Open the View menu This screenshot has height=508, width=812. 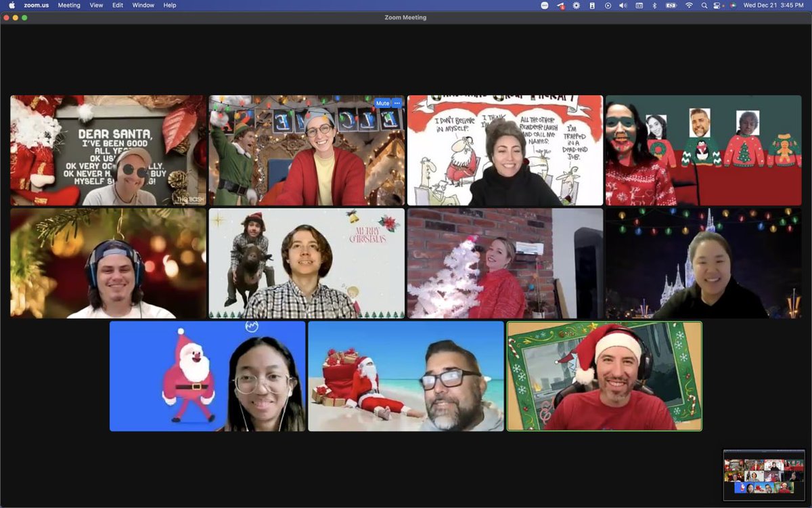point(96,5)
